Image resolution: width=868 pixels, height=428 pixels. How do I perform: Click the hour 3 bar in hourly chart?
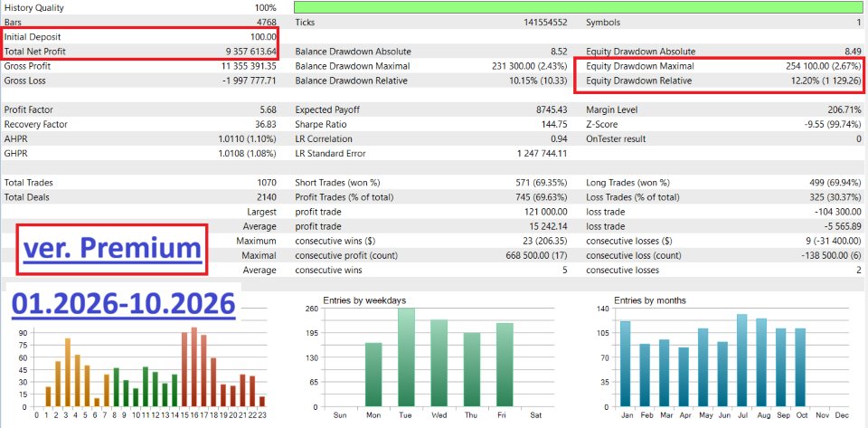click(68, 373)
